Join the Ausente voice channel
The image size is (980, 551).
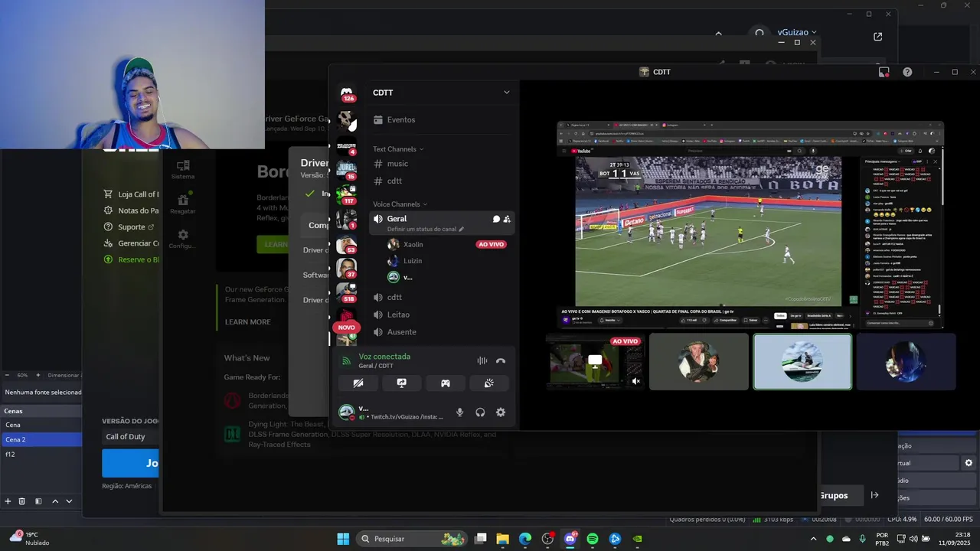[x=401, y=332]
